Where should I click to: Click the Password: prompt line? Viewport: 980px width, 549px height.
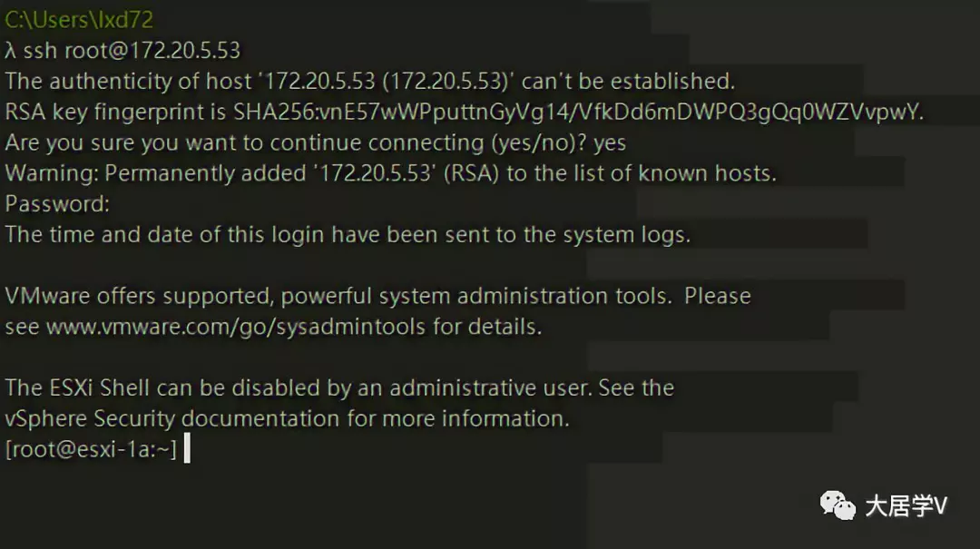(57, 204)
